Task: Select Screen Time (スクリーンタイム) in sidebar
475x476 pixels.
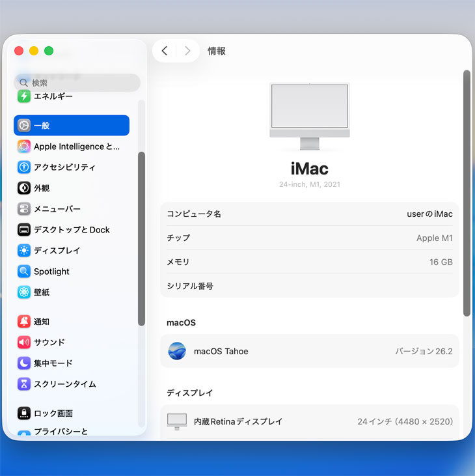Action: tap(64, 384)
